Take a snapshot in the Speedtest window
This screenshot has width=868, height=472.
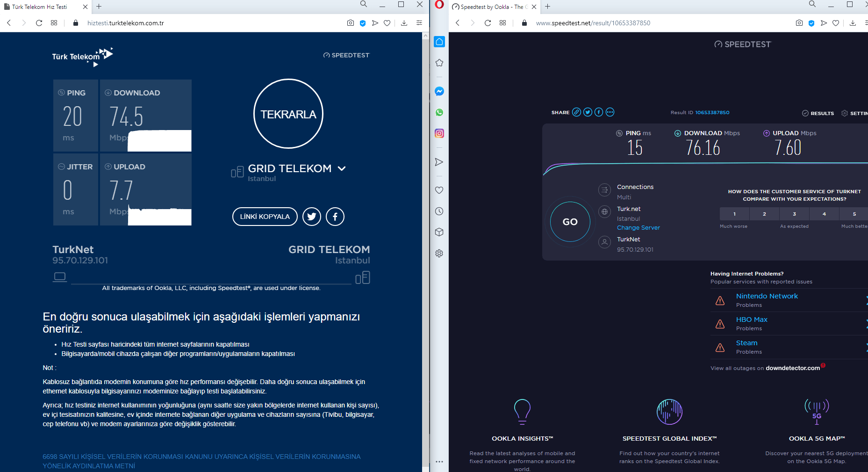tap(799, 23)
